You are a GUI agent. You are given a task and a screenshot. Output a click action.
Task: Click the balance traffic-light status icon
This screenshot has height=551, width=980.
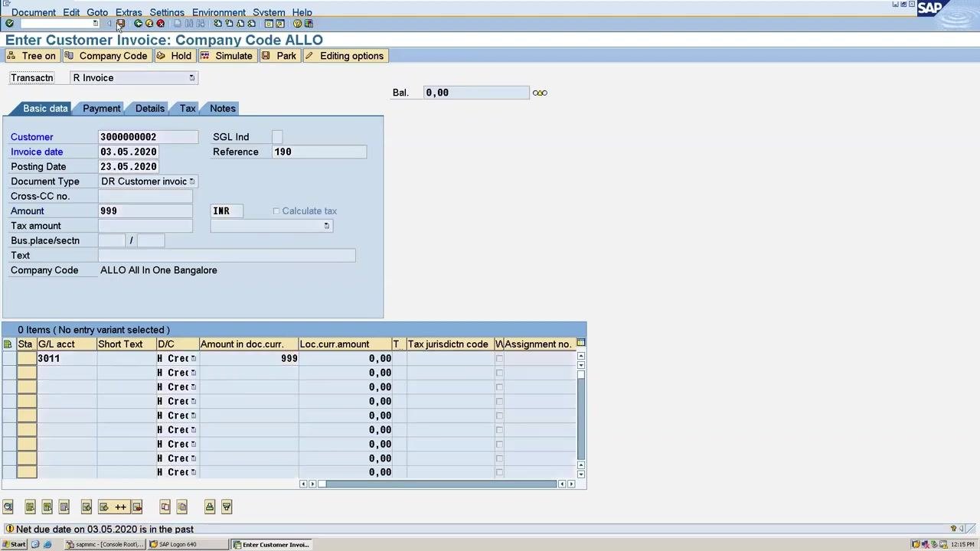[540, 93]
